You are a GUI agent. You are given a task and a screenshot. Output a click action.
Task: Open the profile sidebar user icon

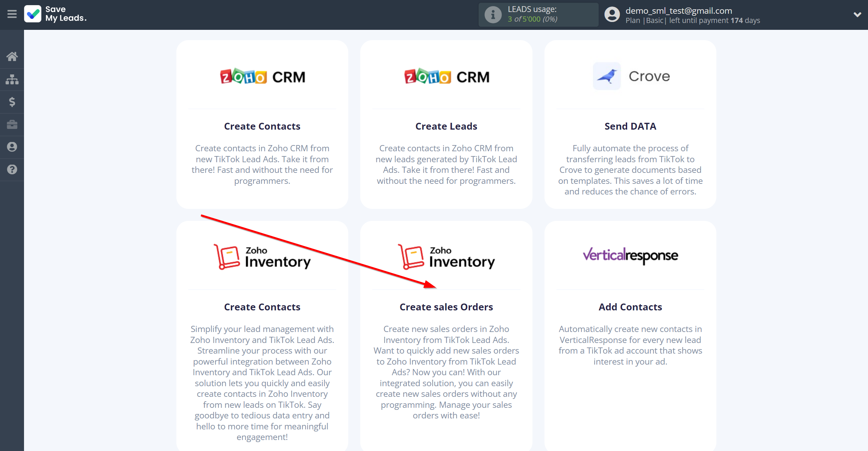(x=12, y=147)
